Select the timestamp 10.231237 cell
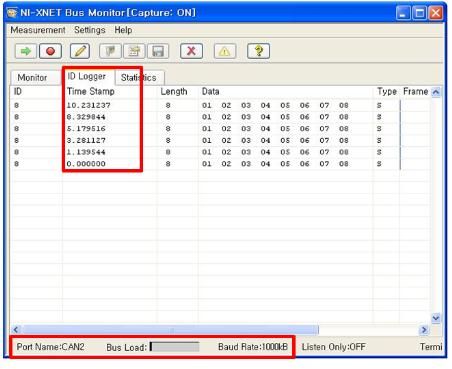452x369 pixels. (x=89, y=105)
